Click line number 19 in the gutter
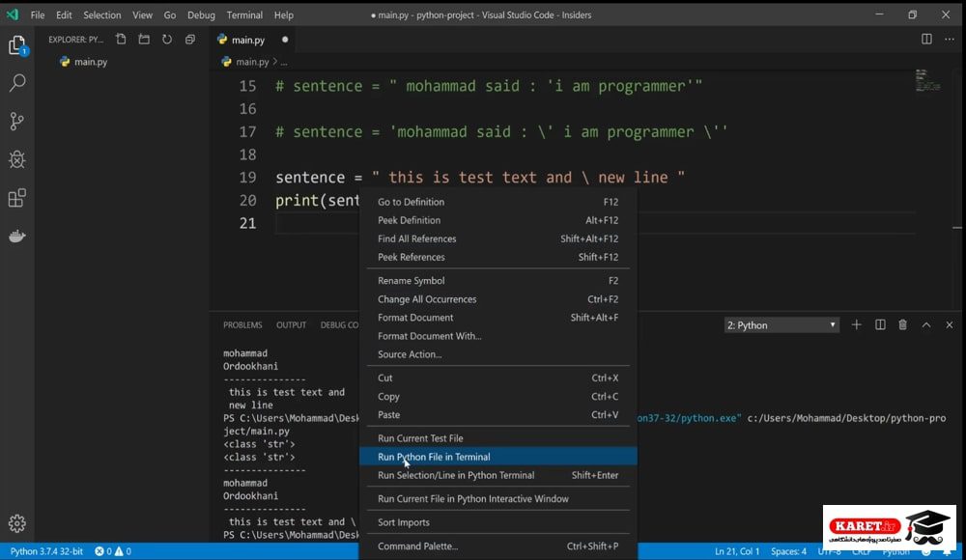The height and width of the screenshot is (560, 966). pyautogui.click(x=247, y=178)
